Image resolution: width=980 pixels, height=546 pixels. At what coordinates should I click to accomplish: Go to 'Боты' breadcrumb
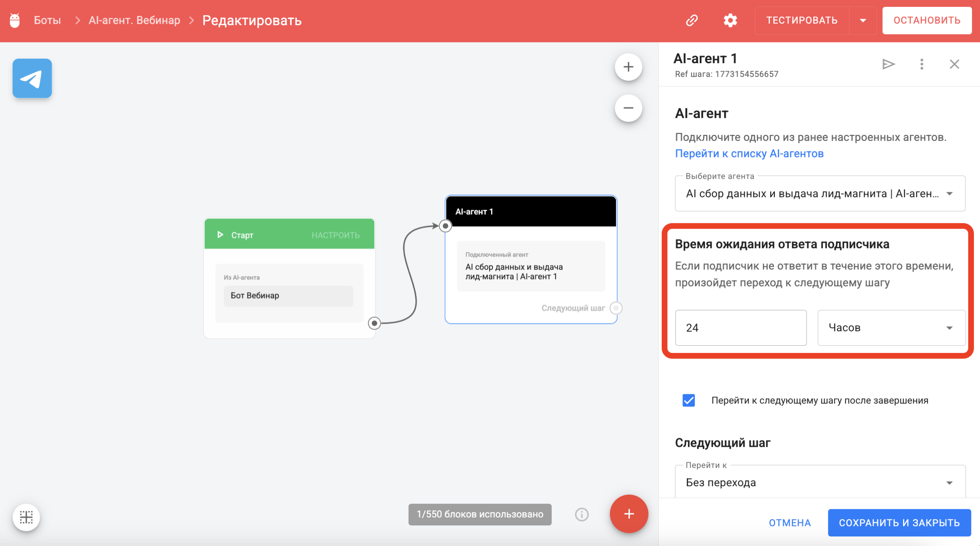pyautogui.click(x=47, y=20)
